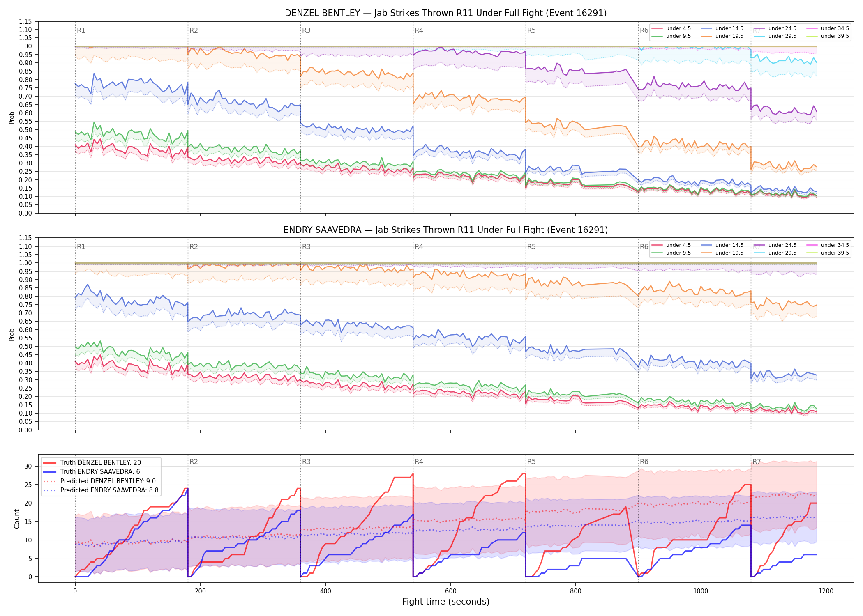863x616 pixels.
Task: Select the R1 round label in Saavedra chart
Action: (81, 247)
